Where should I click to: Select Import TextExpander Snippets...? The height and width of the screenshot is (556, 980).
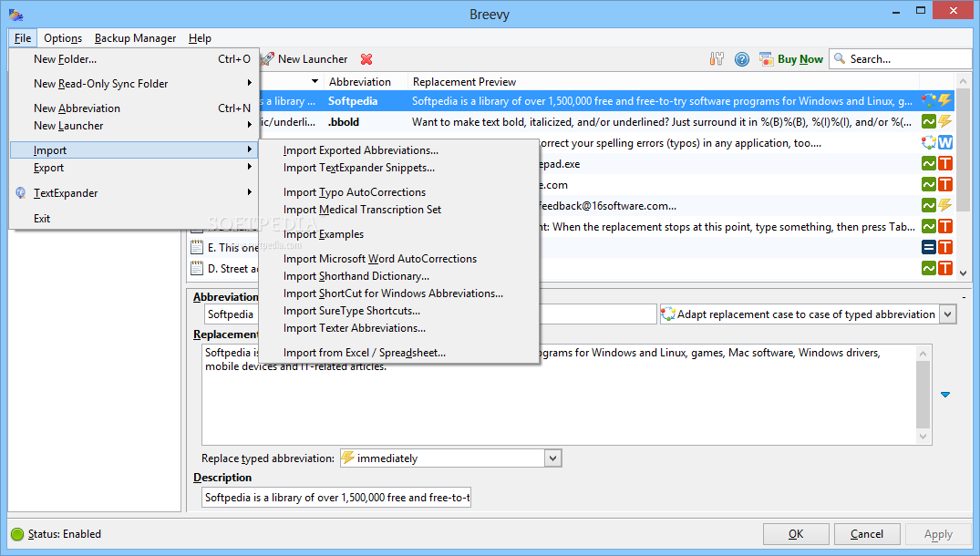click(x=398, y=168)
